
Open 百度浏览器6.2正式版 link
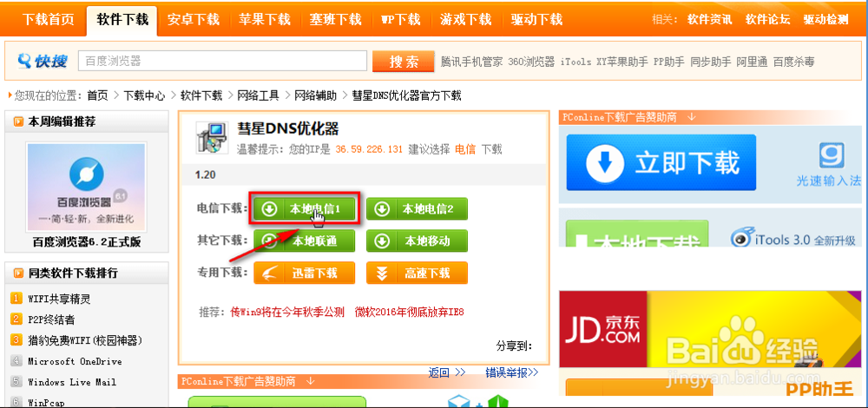click(86, 242)
